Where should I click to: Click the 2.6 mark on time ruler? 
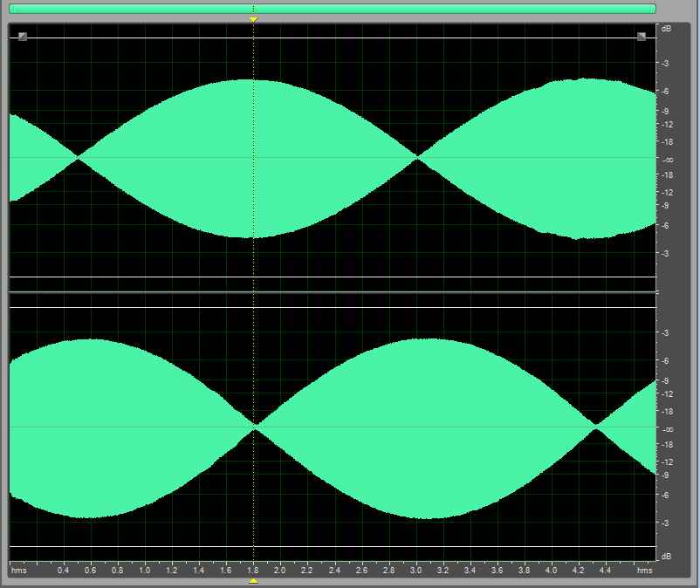pos(361,571)
